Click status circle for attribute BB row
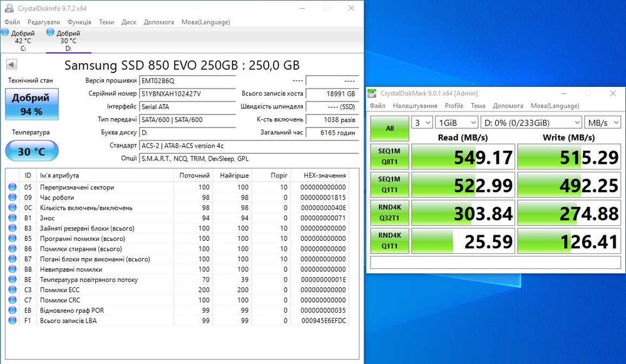The width and height of the screenshot is (626, 364). [13, 269]
